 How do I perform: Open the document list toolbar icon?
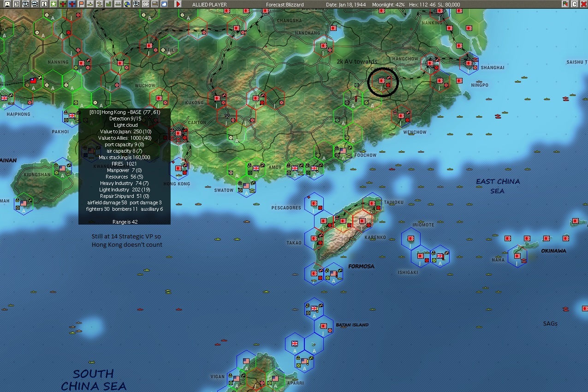(17, 4)
